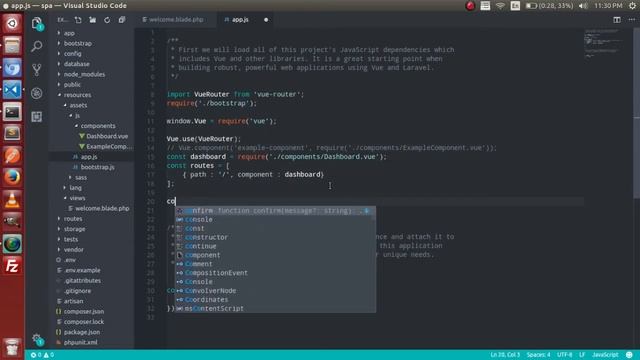Expand the database folder
Image resolution: width=640 pixels, height=360 pixels.
pos(76,64)
